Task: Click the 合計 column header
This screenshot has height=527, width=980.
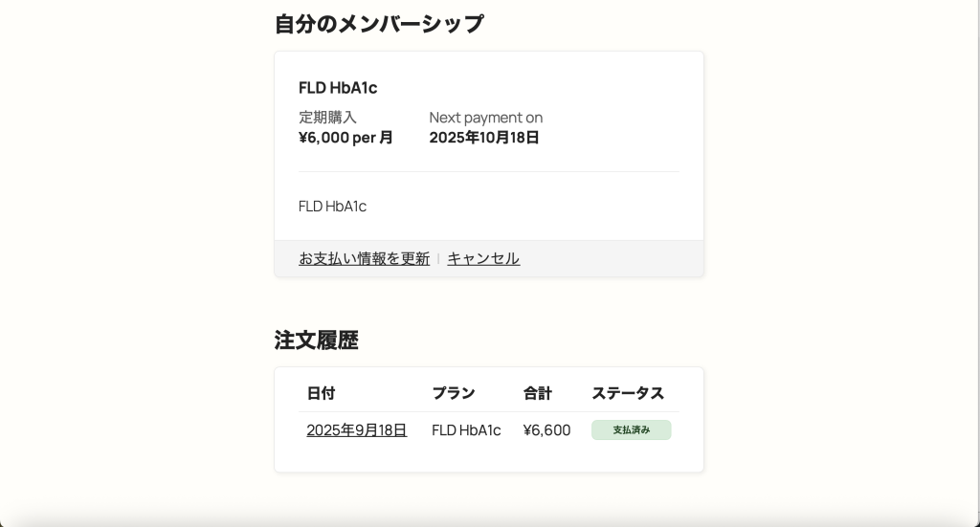Action: 537,393
